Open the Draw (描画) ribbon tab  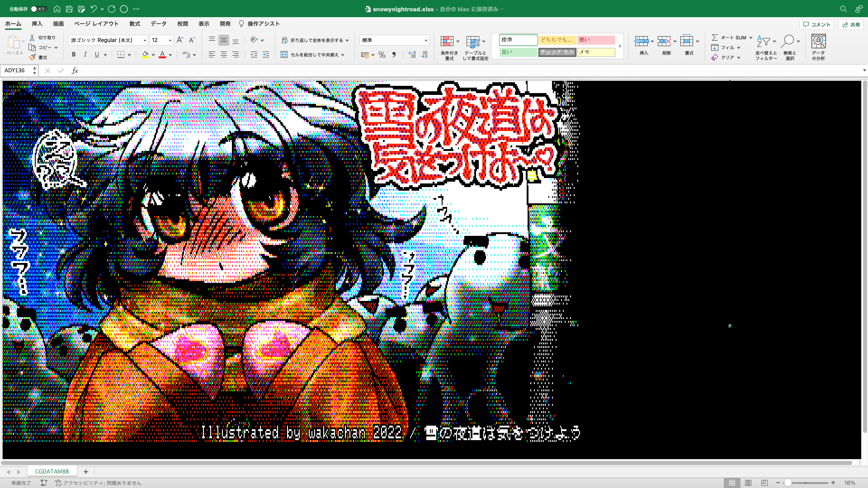coord(58,24)
